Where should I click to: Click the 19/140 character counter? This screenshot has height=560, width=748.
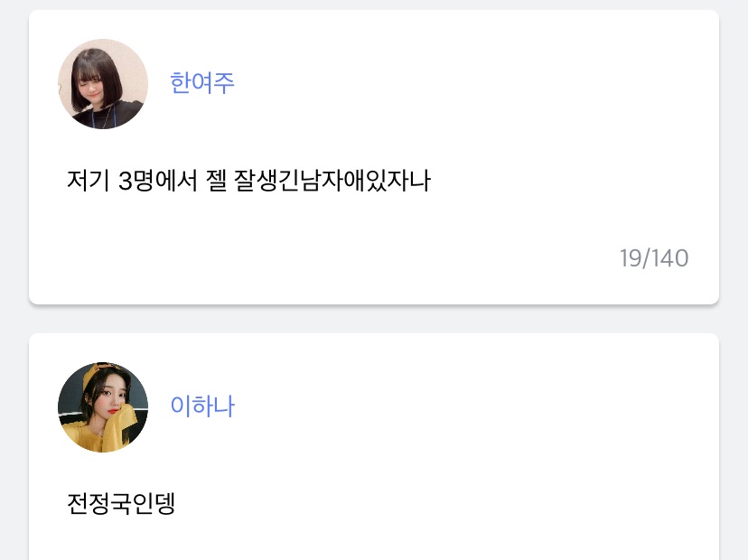[654, 259]
